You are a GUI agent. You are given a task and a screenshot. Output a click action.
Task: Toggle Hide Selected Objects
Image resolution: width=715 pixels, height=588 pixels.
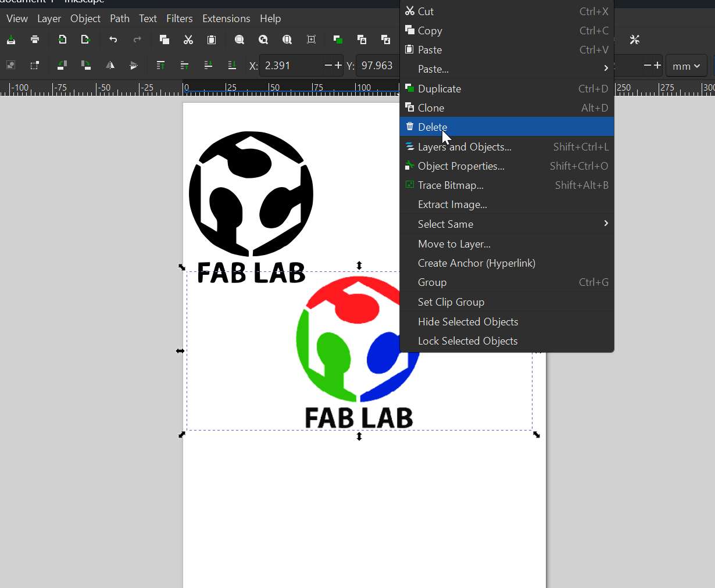click(x=467, y=321)
